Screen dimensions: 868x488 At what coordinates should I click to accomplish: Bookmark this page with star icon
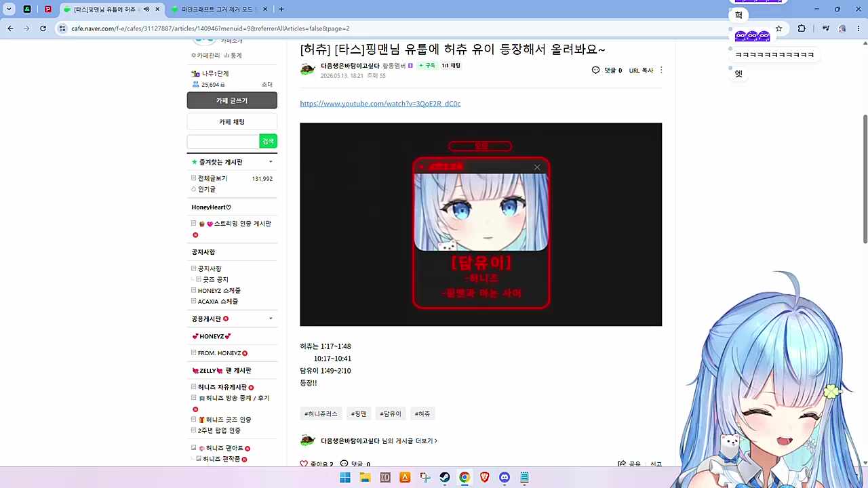pyautogui.click(x=778, y=28)
